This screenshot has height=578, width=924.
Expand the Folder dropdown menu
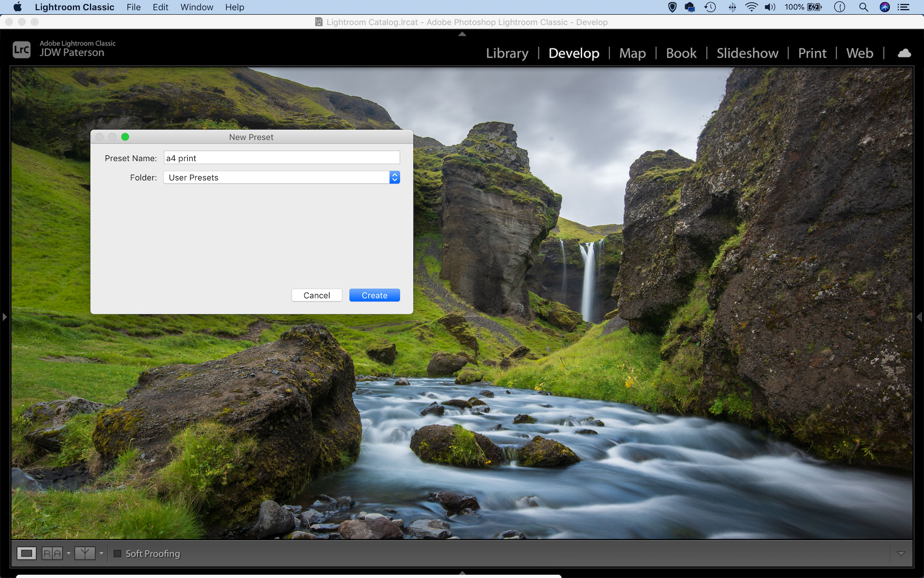393,177
